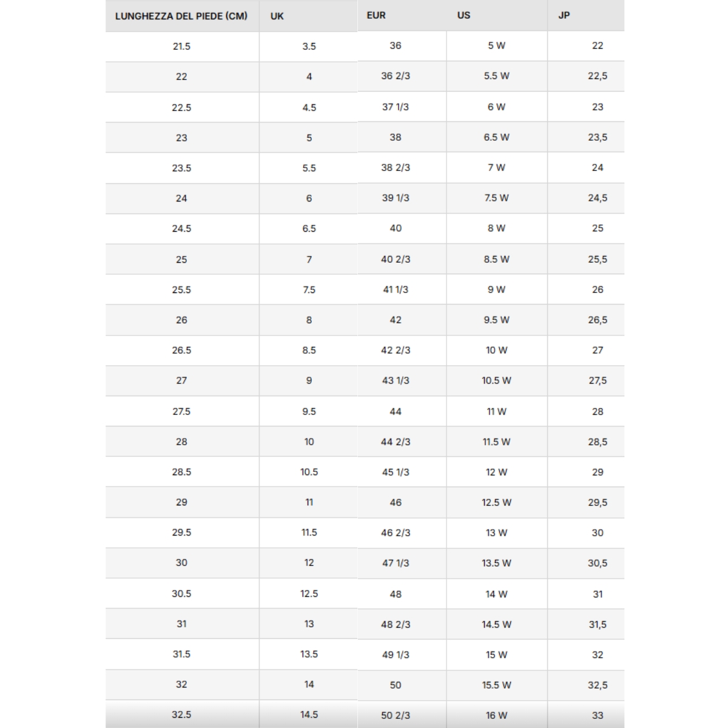Click foot length 21.5 in first column
This screenshot has height=728, width=728.
click(x=181, y=46)
